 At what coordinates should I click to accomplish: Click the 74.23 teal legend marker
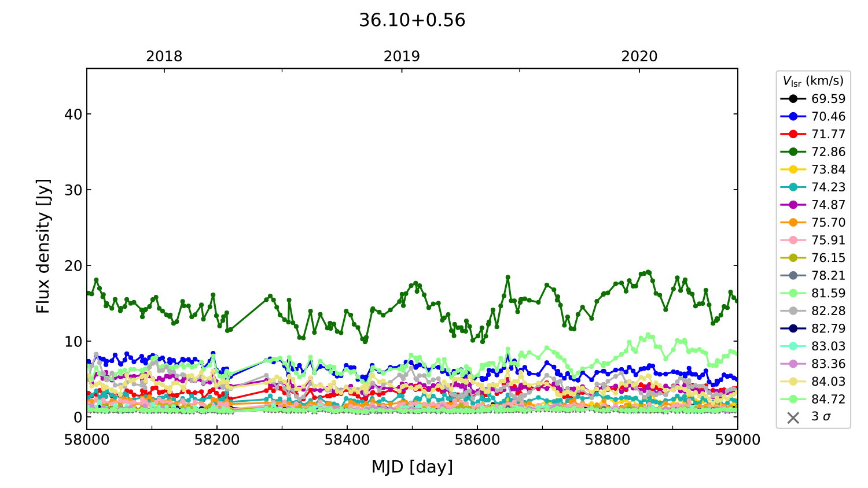point(793,187)
